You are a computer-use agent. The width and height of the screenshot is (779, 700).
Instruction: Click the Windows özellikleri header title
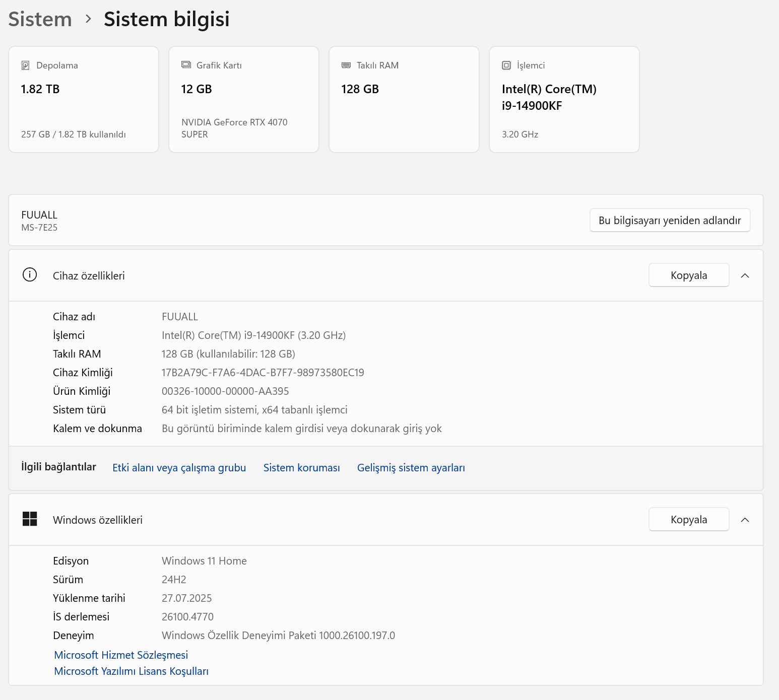(x=98, y=520)
